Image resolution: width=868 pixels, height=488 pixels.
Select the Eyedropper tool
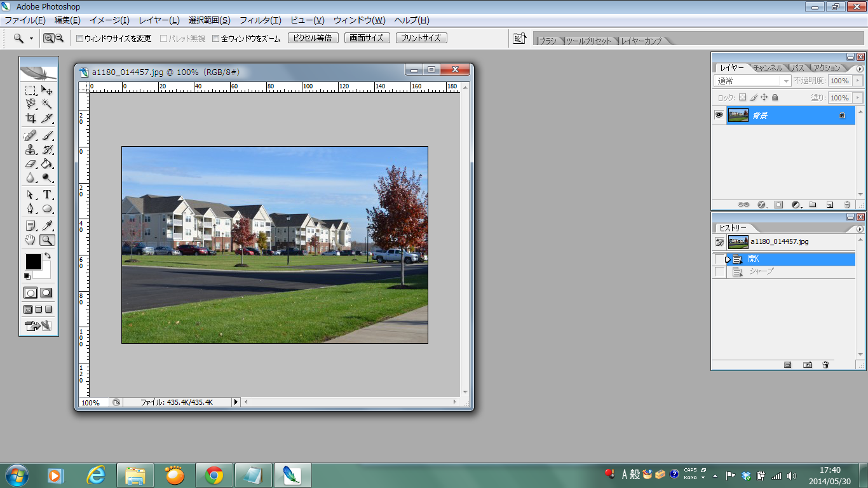click(47, 226)
